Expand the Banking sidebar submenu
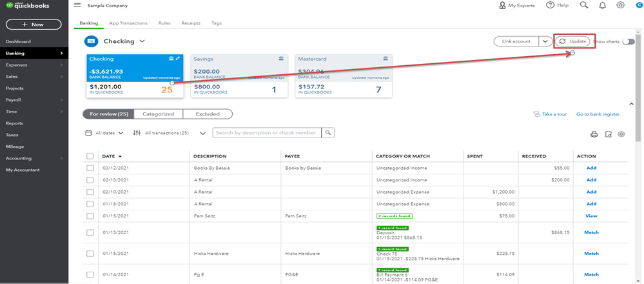The height and width of the screenshot is (284, 644). 61,53
